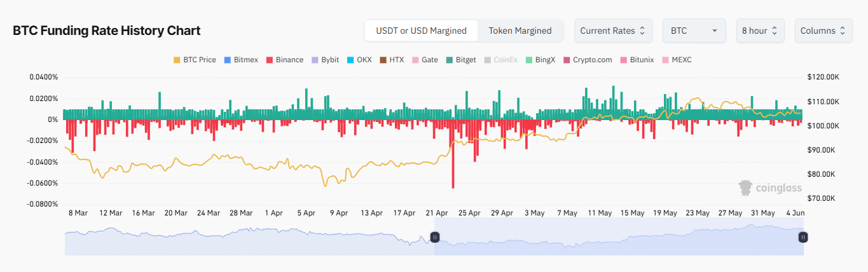
Task: Toggle MEXC legend series
Action: (677, 60)
